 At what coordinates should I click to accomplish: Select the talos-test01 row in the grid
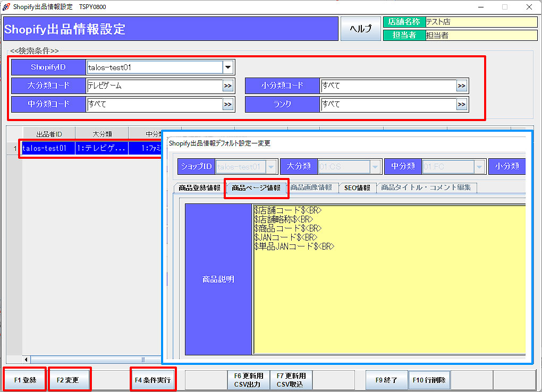[45, 149]
